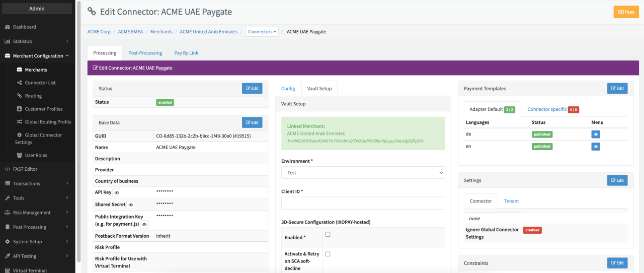Click the Routing link icon in sidebar
Viewport: 644px width, 273px height.
pos(20,96)
